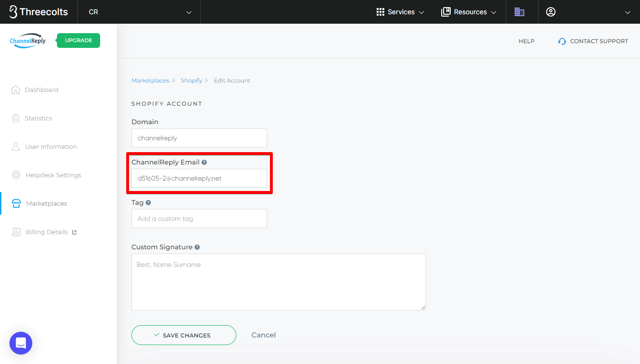Open the HELP link
Image resolution: width=640 pixels, height=364 pixels.
pos(526,41)
